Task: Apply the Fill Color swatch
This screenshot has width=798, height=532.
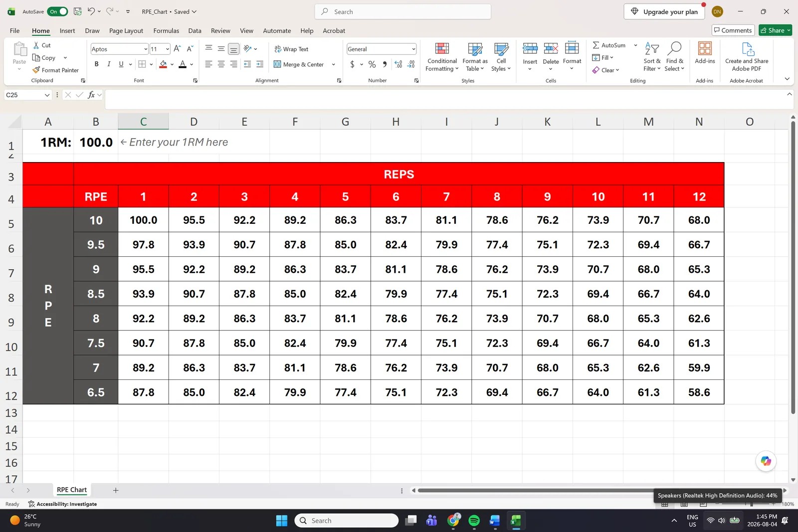Action: [x=163, y=64]
